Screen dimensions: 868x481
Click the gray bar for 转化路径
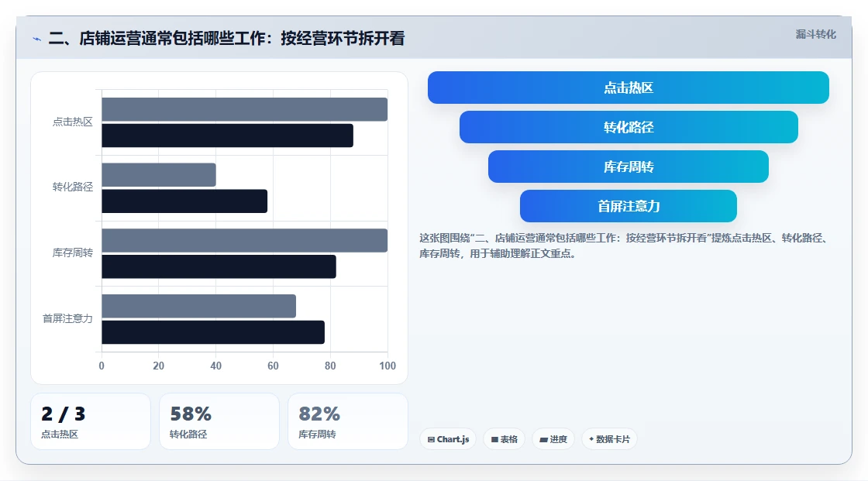tap(159, 175)
